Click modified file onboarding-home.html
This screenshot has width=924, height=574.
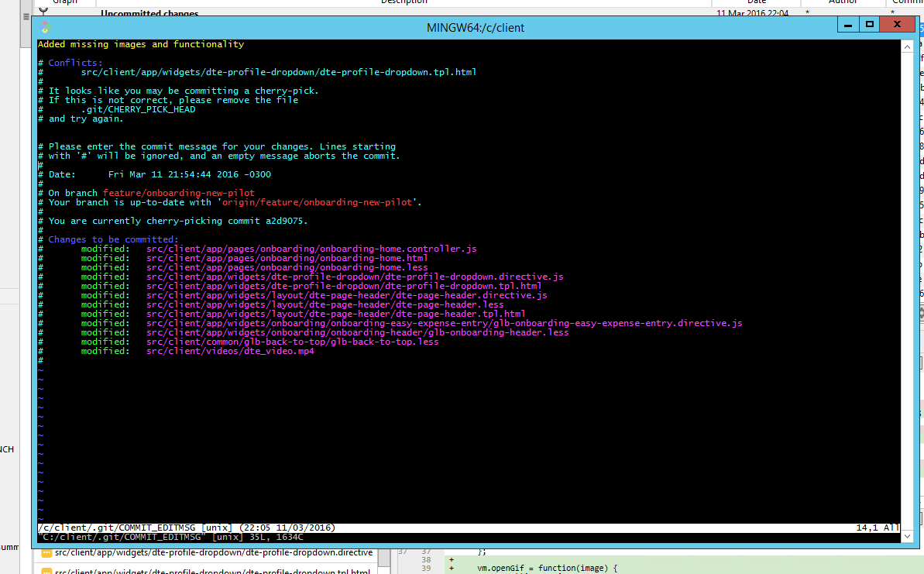coord(287,258)
